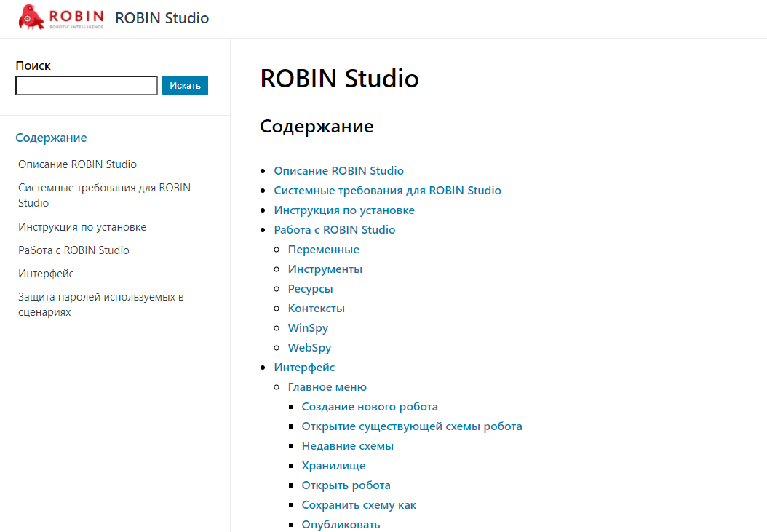Screen dimensions: 767x532
Task: Jump to the WebSpy section
Action: (309, 348)
